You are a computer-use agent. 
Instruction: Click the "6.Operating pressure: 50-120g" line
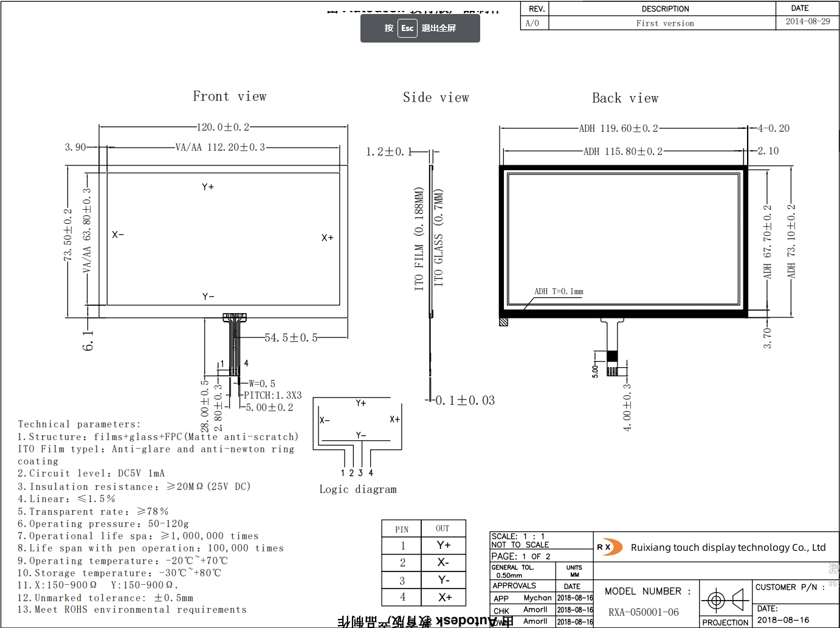pos(103,524)
